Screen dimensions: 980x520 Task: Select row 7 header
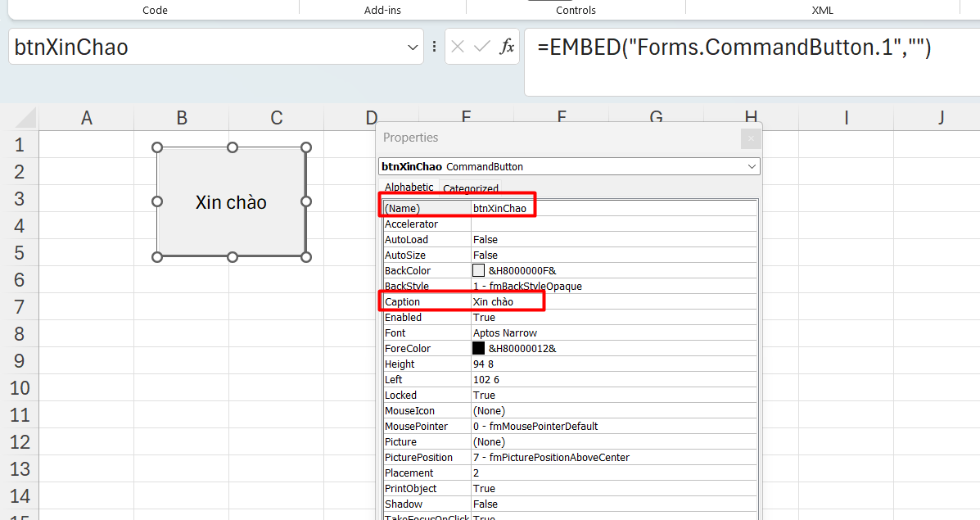click(20, 307)
